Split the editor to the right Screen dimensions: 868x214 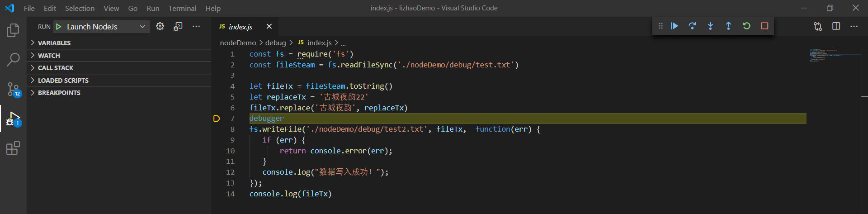(x=836, y=26)
